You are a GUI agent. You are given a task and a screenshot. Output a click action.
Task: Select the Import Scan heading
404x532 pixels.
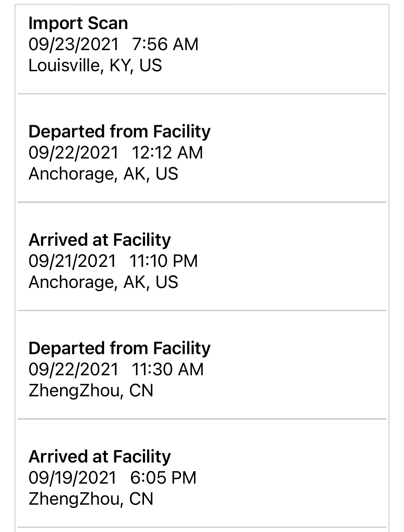coord(78,23)
